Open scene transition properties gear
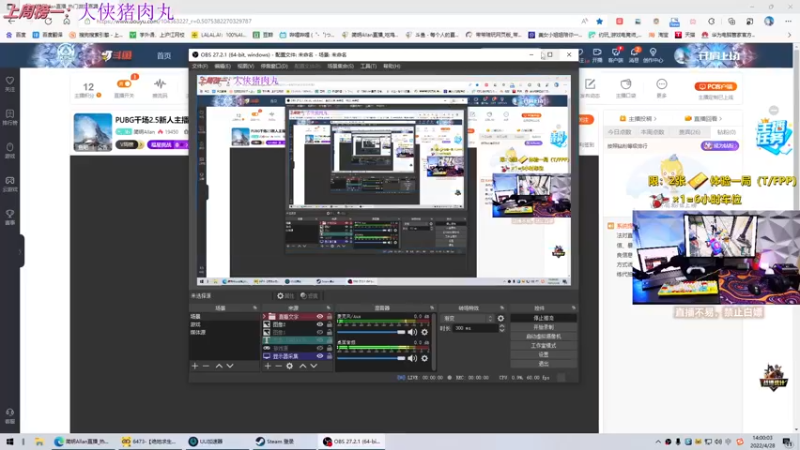The image size is (800, 450). [x=501, y=318]
